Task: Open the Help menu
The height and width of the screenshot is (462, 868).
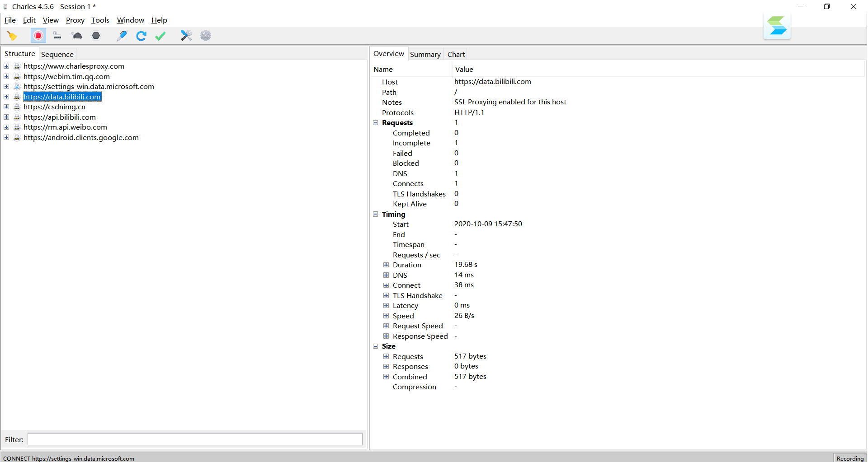Action: 159,20
